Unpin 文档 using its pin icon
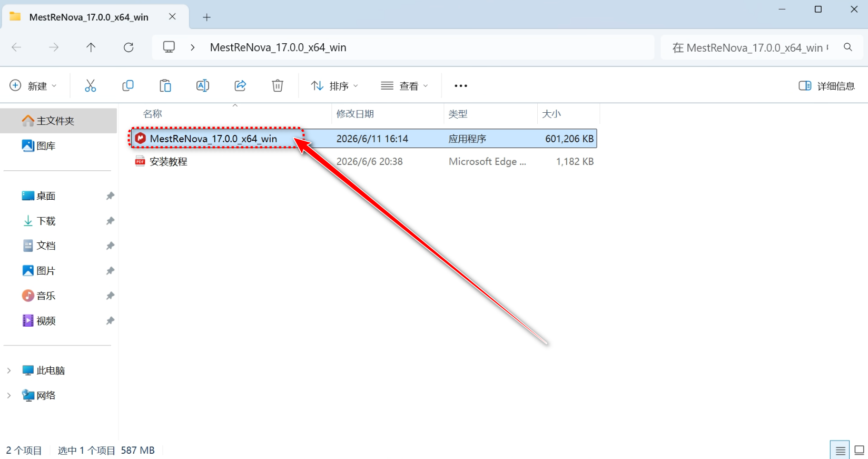 [x=110, y=246]
